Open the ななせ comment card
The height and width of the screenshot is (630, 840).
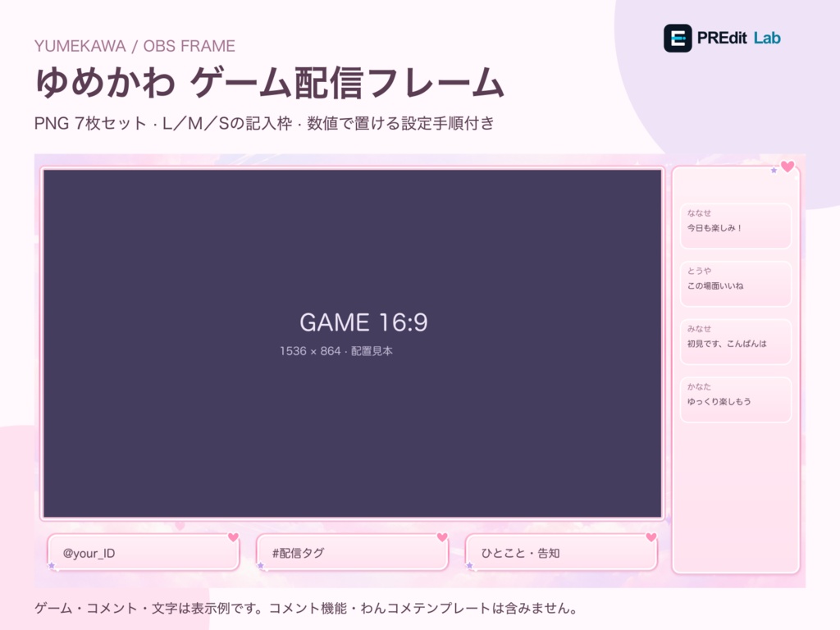pyautogui.click(x=736, y=226)
